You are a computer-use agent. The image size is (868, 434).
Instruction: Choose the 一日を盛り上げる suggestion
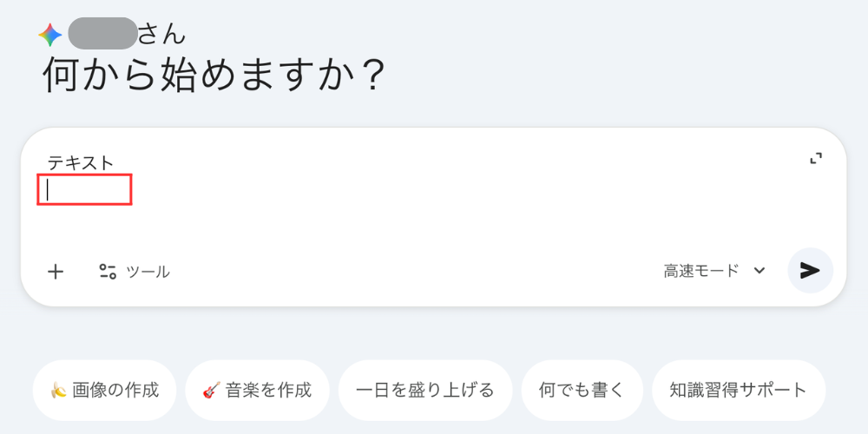pos(425,390)
